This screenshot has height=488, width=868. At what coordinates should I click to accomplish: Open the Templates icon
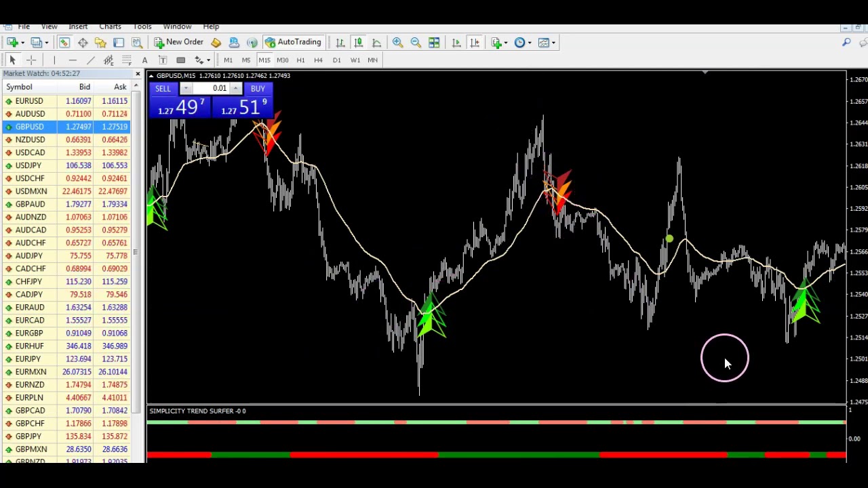click(543, 43)
